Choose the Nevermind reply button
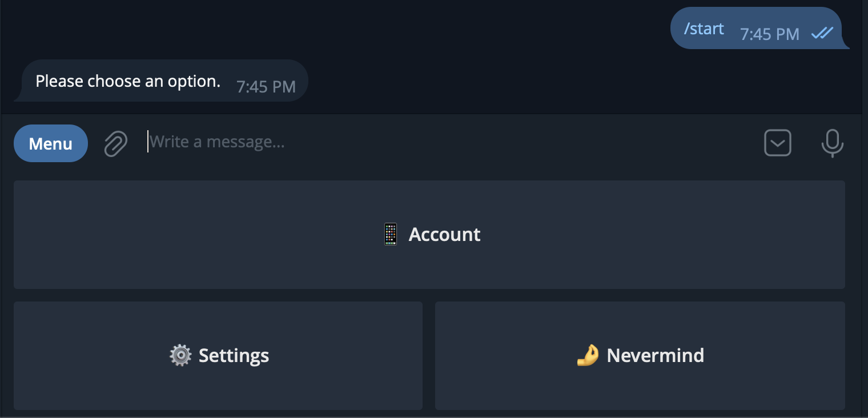This screenshot has width=868, height=418. 640,355
